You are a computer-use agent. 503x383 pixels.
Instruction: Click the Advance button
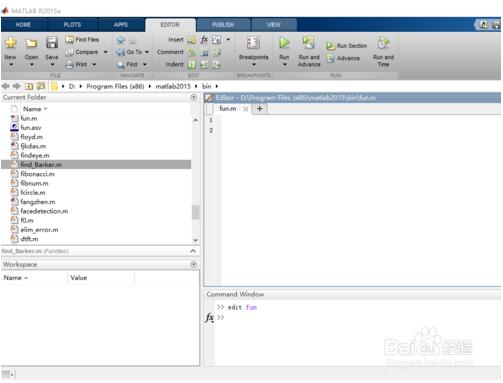click(343, 58)
